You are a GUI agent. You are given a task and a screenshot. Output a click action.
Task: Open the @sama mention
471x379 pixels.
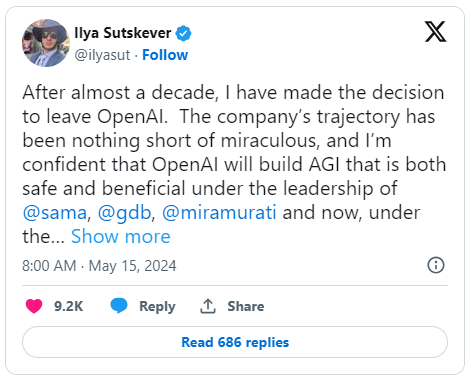pyautogui.click(x=55, y=213)
